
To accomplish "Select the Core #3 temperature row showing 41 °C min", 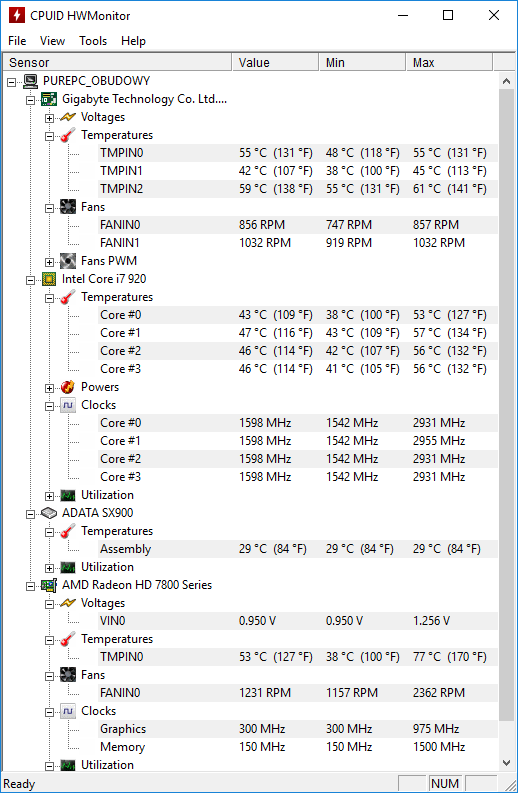I will (x=298, y=369).
